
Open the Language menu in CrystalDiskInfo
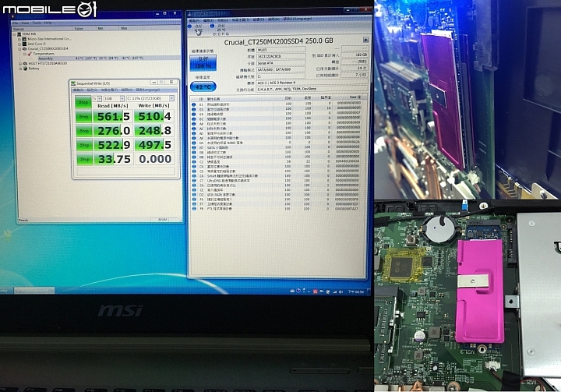pyautogui.click(x=298, y=19)
